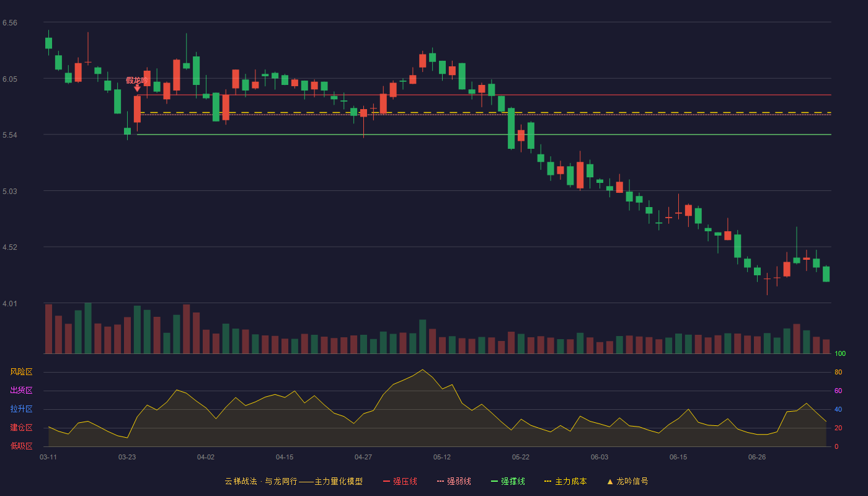
Task: Click the yellow dashed icon beside 主力成本
Action: pos(547,481)
